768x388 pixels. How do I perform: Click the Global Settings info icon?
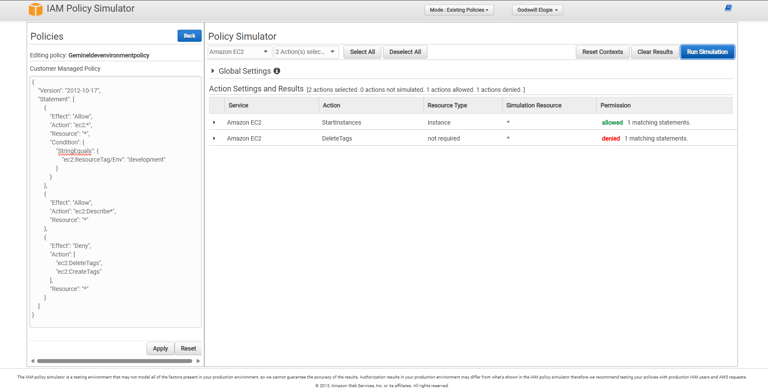[x=277, y=71]
